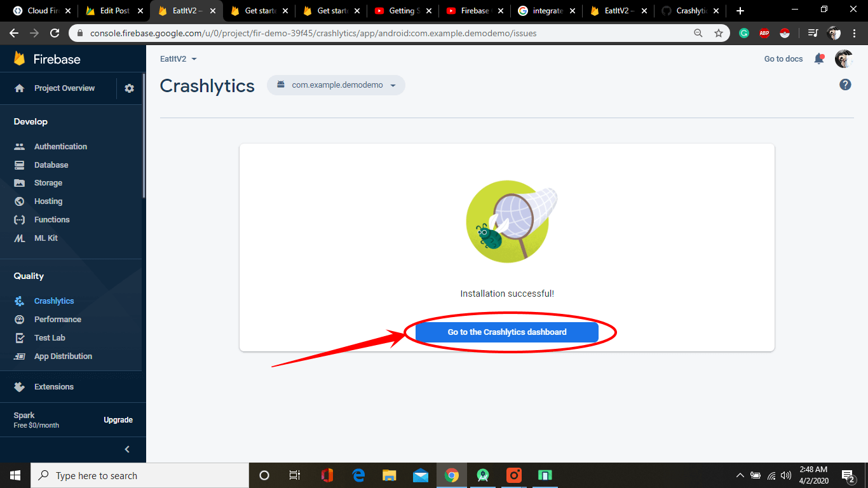Screen dimensions: 868x488
Task: Click zoom magnifier icon in address bar
Action: pyautogui.click(x=698, y=33)
